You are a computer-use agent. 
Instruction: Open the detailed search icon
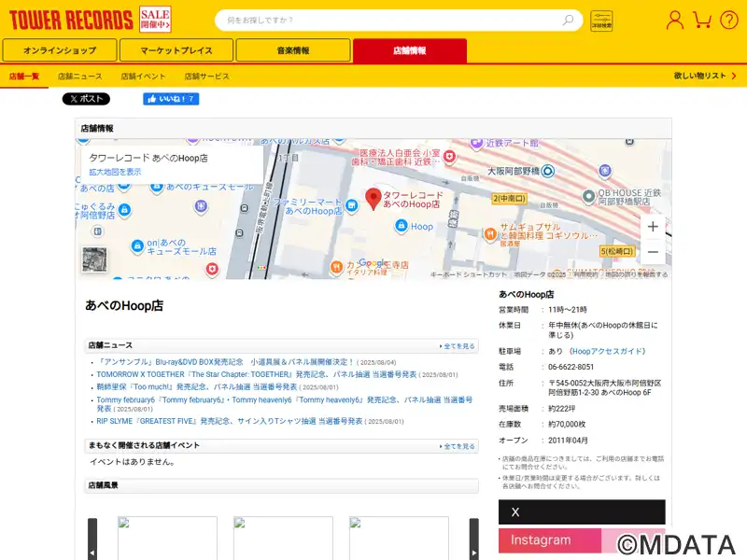601,21
